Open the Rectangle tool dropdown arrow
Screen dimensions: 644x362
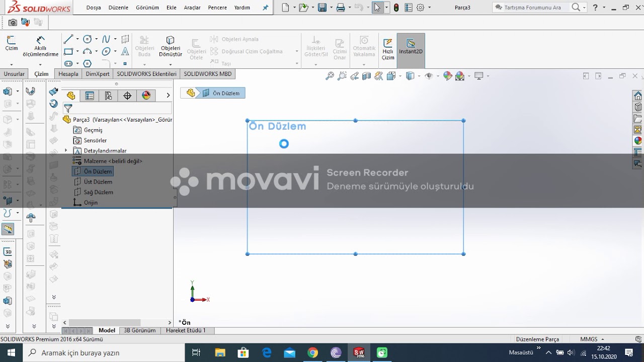(77, 51)
